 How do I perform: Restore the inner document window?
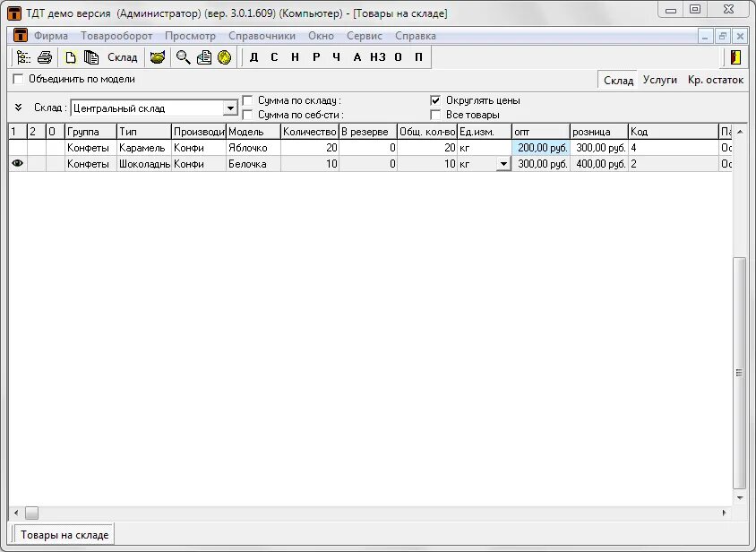coord(723,36)
